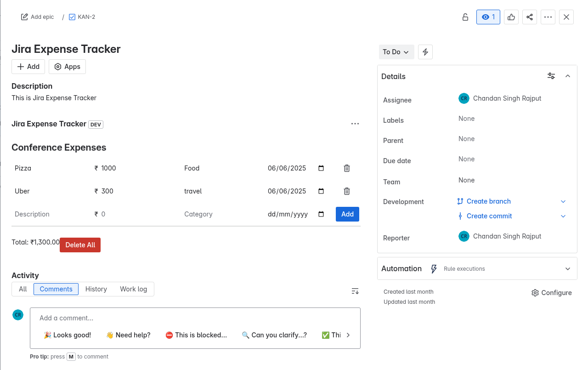Click the Team None value

tap(466, 180)
